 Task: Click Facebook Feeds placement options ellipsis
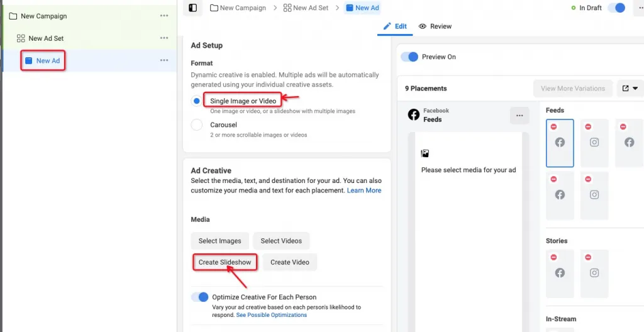coord(519,115)
